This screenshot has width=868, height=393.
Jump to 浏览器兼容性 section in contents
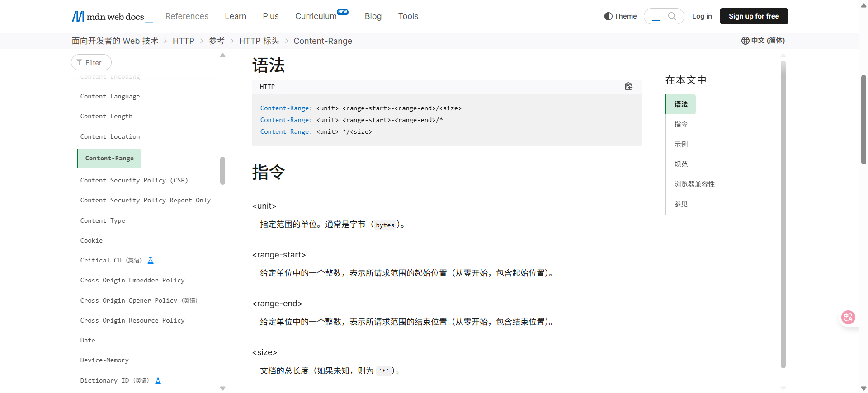click(x=694, y=184)
